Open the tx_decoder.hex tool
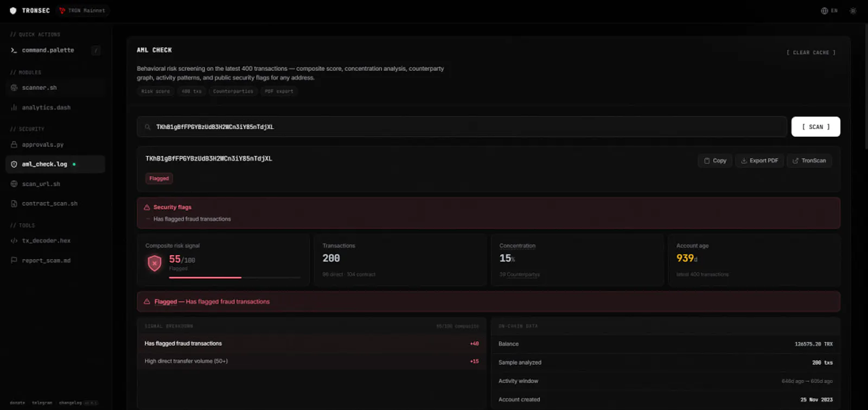868x410 pixels. coord(55,241)
